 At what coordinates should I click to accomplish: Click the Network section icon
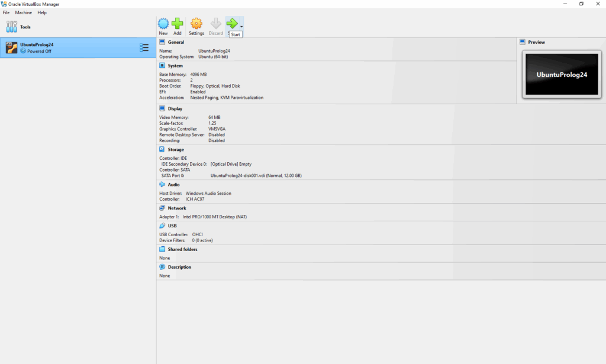coord(162,208)
